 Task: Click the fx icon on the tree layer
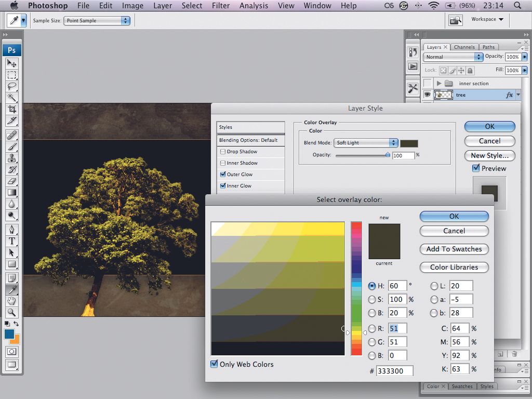pos(510,95)
